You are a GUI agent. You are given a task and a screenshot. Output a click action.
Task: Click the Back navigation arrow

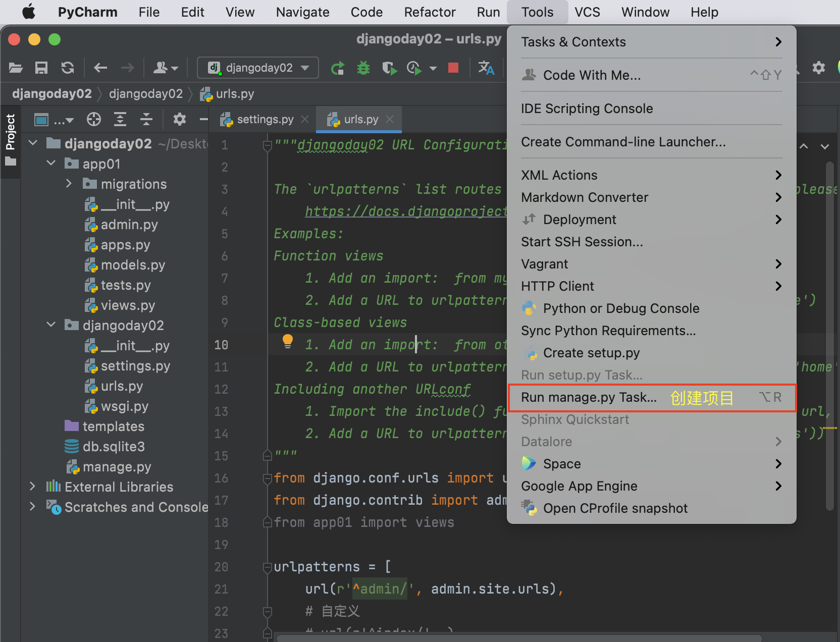100,68
